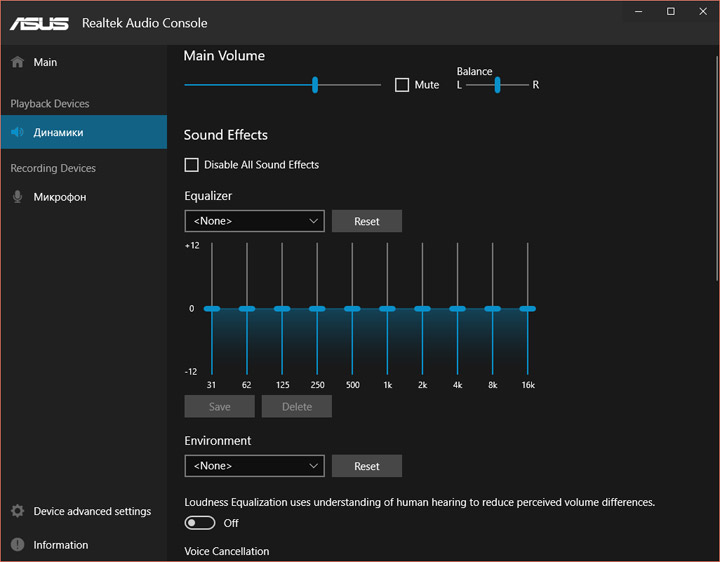Click the 1k equalizer band handle
Image resolution: width=720 pixels, height=562 pixels.
tap(387, 309)
